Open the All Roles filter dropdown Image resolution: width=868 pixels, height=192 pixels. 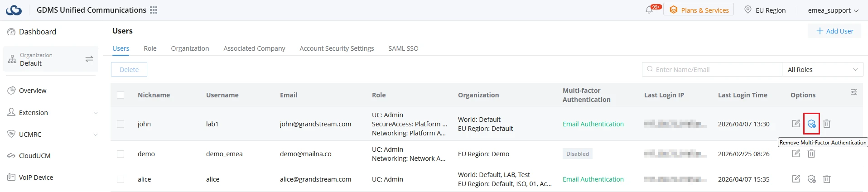pos(822,69)
